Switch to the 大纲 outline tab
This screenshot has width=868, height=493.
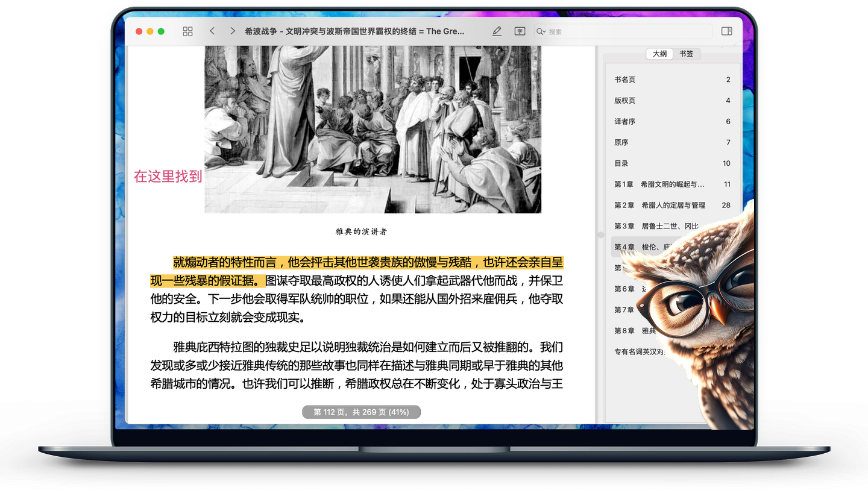(x=659, y=54)
